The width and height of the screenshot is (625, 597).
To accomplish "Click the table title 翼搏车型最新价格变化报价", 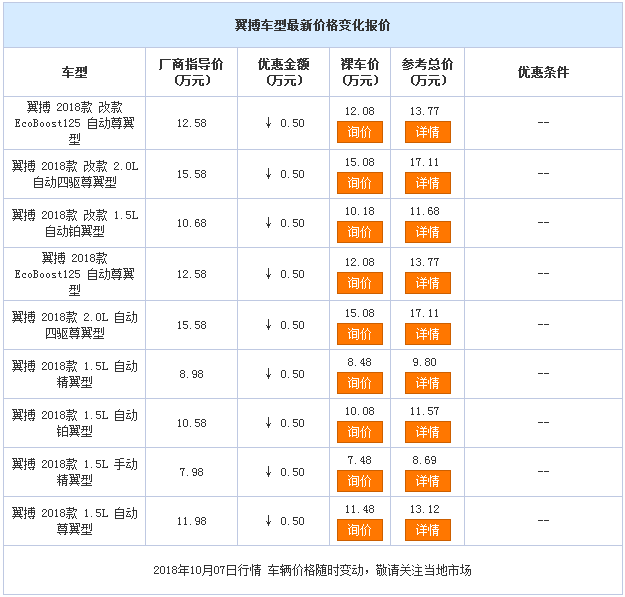I will [312, 26].
